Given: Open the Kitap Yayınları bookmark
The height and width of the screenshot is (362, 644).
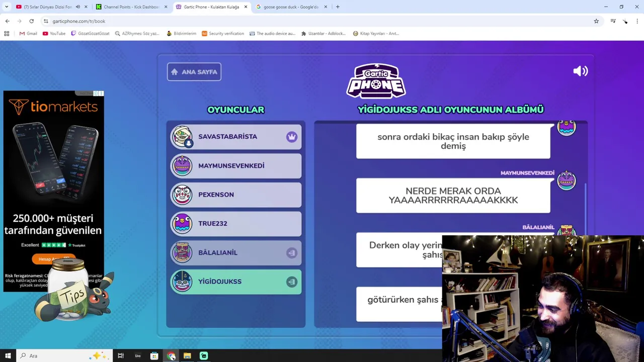Looking at the screenshot, I should (376, 34).
